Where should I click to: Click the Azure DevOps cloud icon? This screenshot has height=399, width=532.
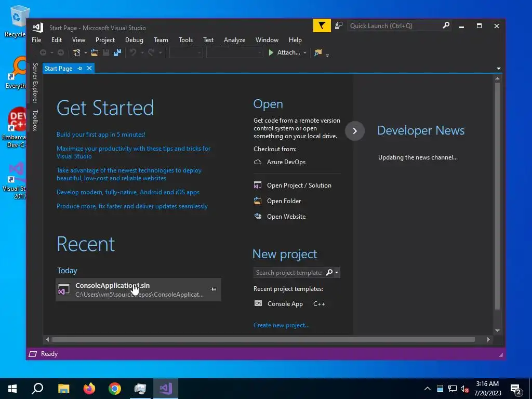(258, 162)
